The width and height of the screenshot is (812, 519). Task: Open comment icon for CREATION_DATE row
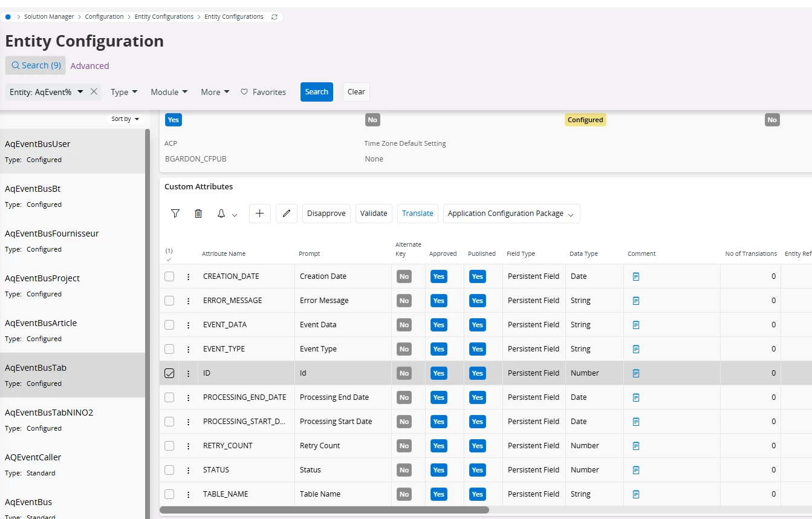pyautogui.click(x=635, y=276)
